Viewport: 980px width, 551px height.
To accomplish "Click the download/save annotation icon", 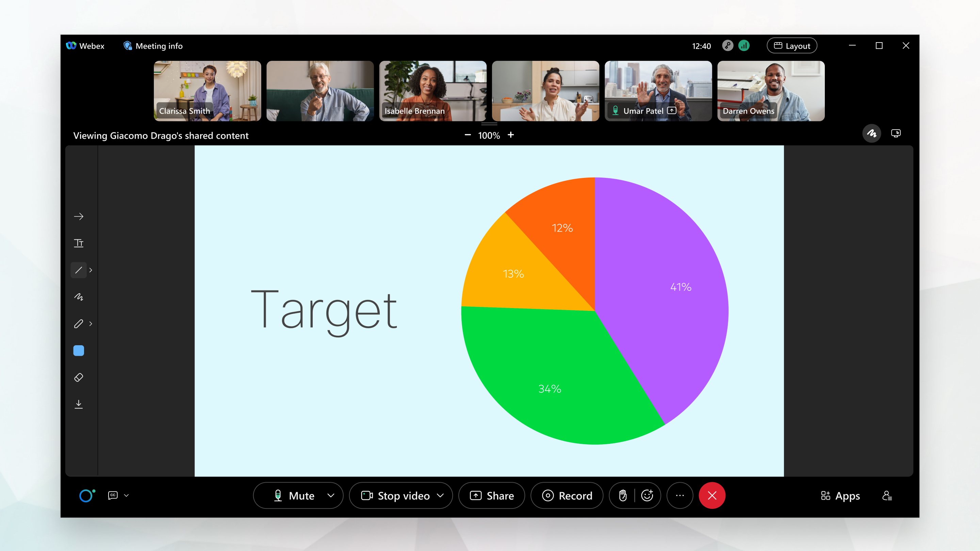I will coord(79,404).
